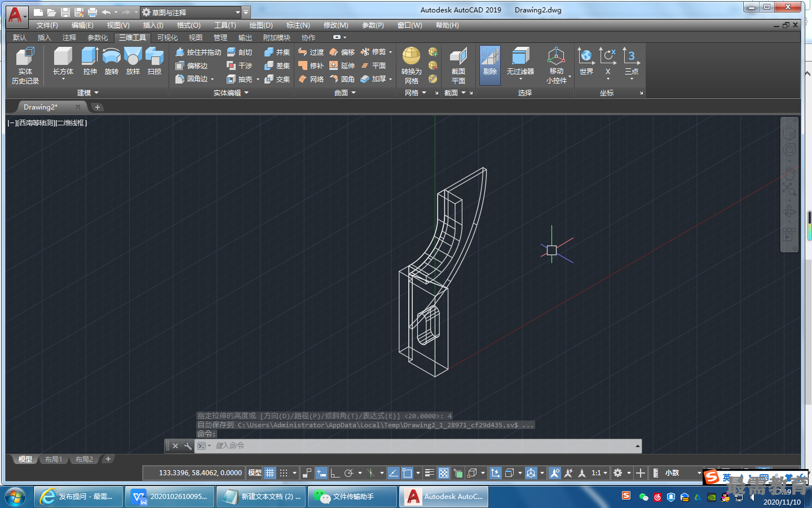
Task: Expand the 建模 panel
Action: click(x=88, y=93)
